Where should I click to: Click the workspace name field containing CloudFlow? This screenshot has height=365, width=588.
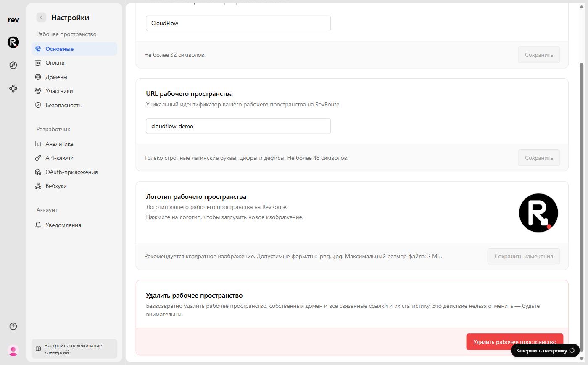pos(238,23)
